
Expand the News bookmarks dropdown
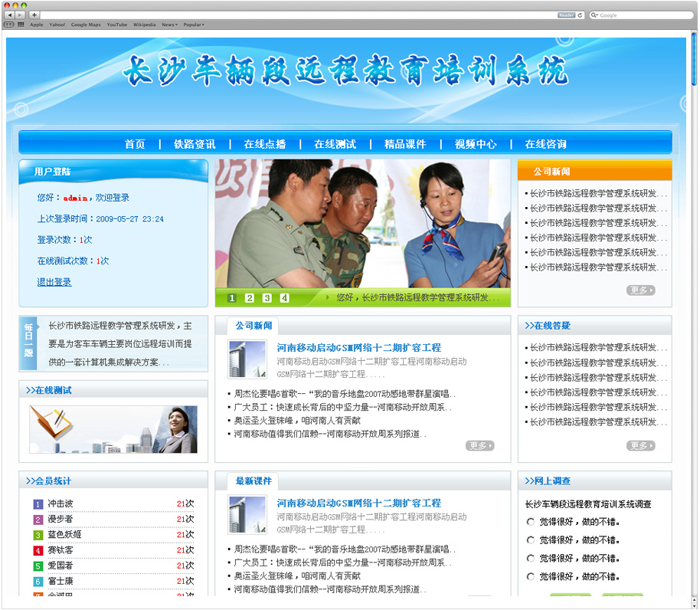(170, 25)
